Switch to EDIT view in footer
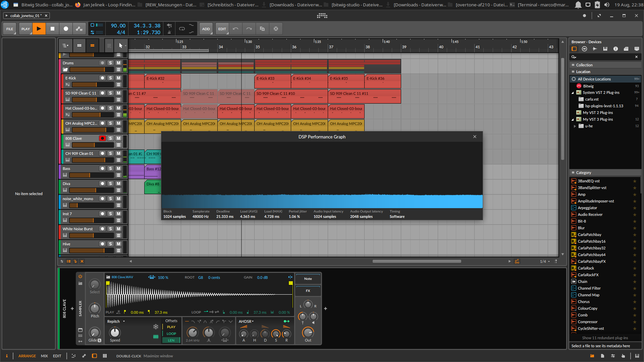Image resolution: width=644 pixels, height=362 pixels. click(x=57, y=356)
